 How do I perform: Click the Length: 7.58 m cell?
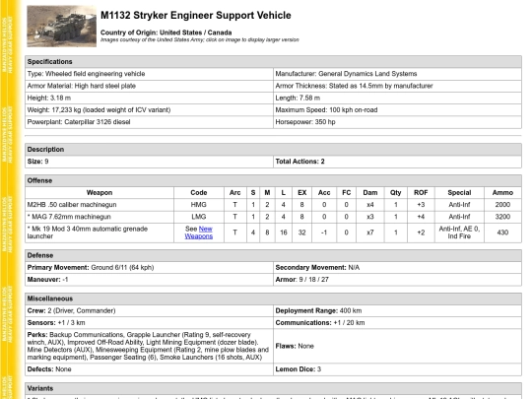pos(397,99)
